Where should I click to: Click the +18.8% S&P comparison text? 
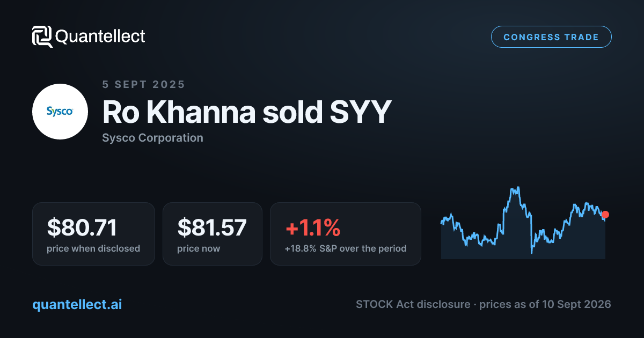click(x=346, y=248)
